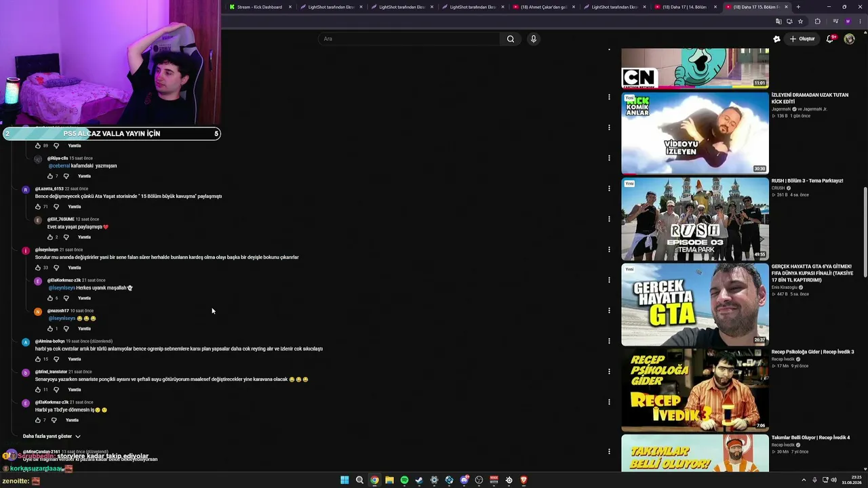Switch to the Stream - Kick Dashboard tab
This screenshot has width=868, height=488.
click(260, 7)
